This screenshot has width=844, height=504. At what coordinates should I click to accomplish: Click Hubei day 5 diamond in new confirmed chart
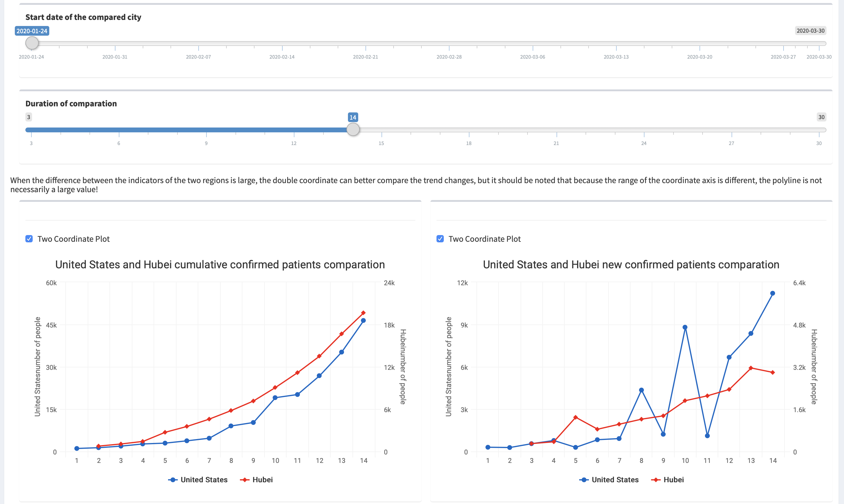click(576, 417)
